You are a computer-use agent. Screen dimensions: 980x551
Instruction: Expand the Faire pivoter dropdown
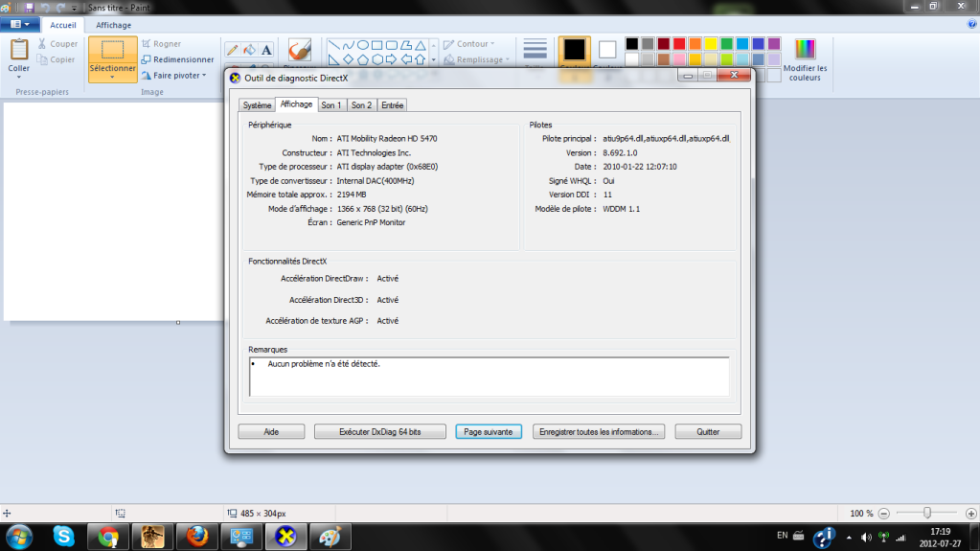(x=204, y=75)
